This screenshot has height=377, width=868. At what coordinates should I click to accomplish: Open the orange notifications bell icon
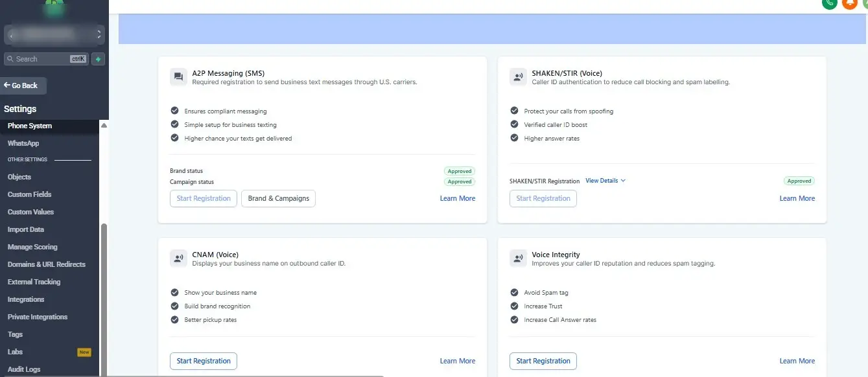pos(849,3)
